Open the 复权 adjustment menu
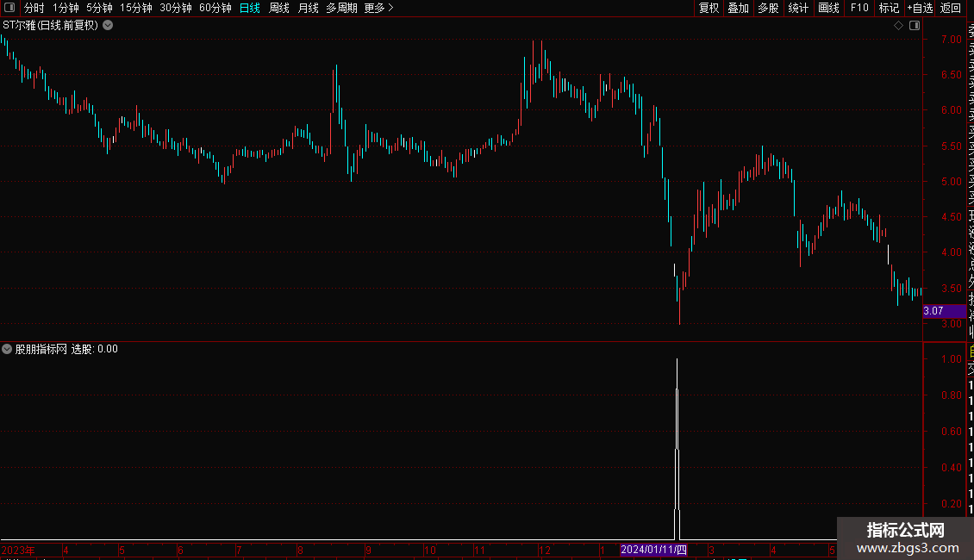 [709, 8]
